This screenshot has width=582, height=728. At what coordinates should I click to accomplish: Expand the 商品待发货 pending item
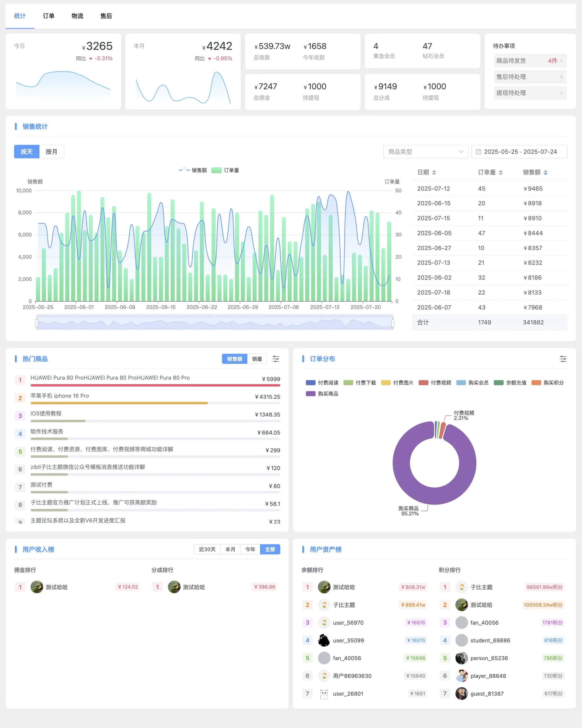coord(530,61)
